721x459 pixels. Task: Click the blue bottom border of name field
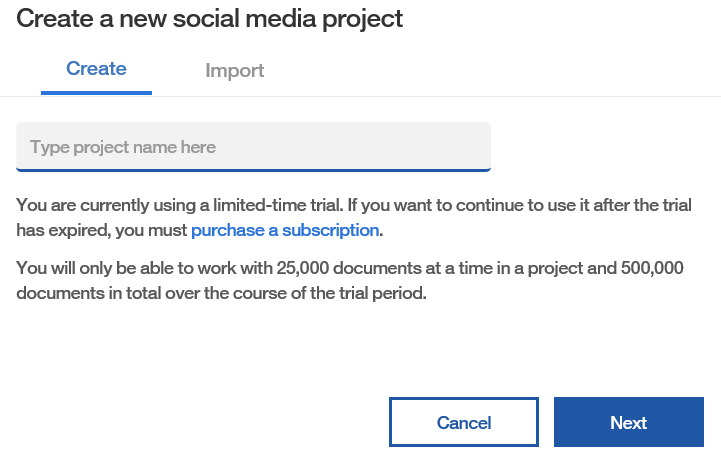253,170
